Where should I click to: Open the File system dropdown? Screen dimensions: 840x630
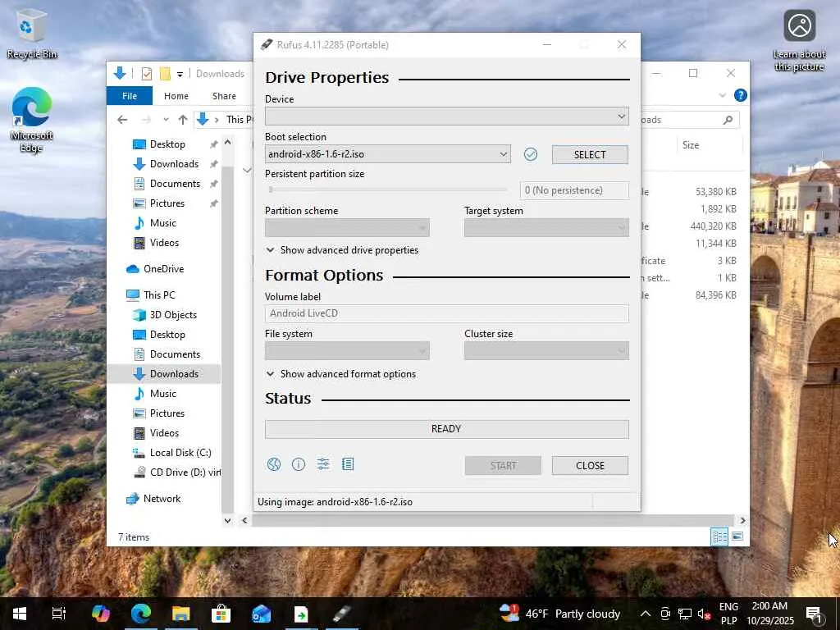pos(347,351)
